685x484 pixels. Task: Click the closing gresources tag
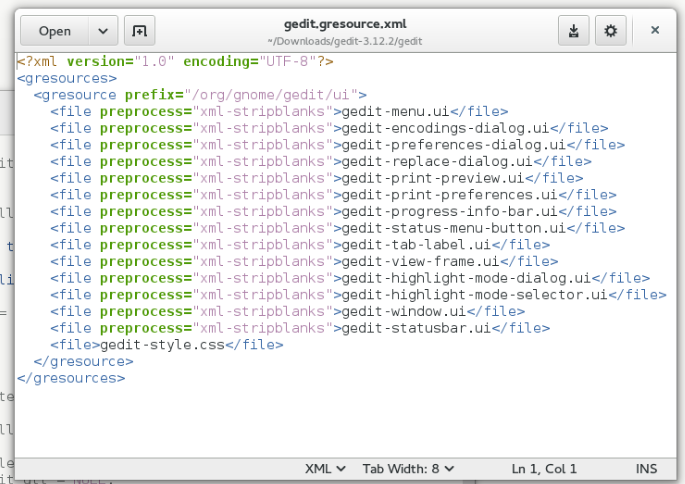pyautogui.click(x=72, y=378)
